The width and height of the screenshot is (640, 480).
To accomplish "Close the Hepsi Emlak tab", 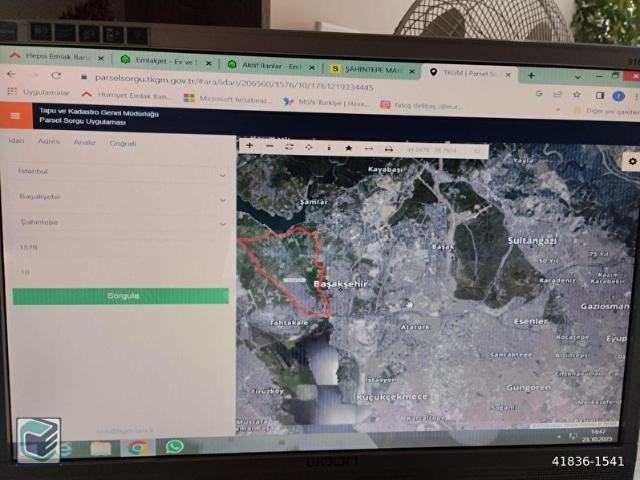I will pos(100,59).
